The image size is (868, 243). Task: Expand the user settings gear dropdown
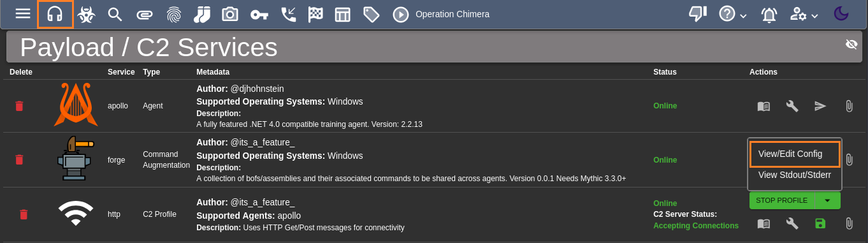pos(804,14)
